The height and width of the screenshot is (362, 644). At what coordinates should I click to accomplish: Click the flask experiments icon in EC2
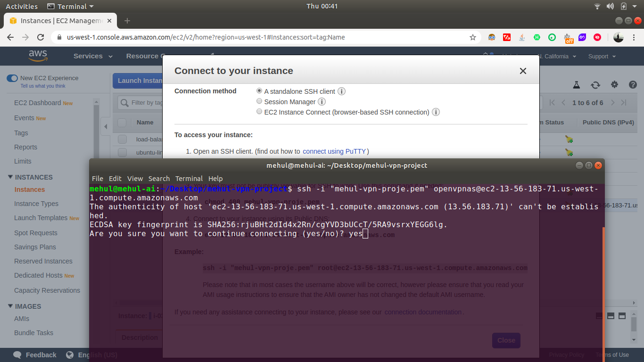(576, 85)
